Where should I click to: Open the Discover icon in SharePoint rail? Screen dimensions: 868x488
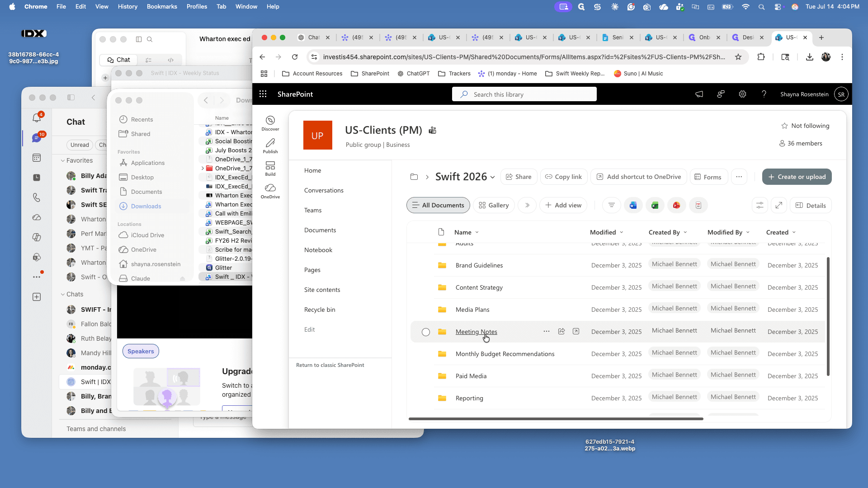[270, 123]
